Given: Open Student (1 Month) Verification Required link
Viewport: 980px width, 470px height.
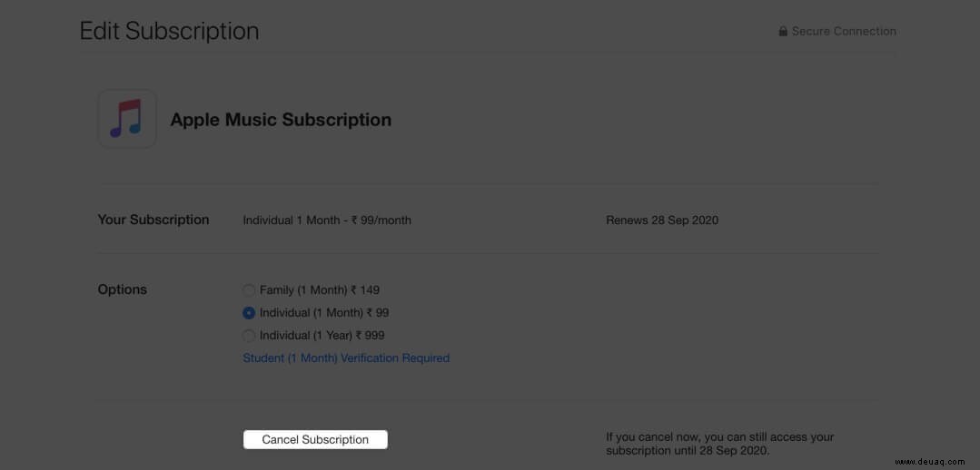Looking at the screenshot, I should tap(346, 358).
